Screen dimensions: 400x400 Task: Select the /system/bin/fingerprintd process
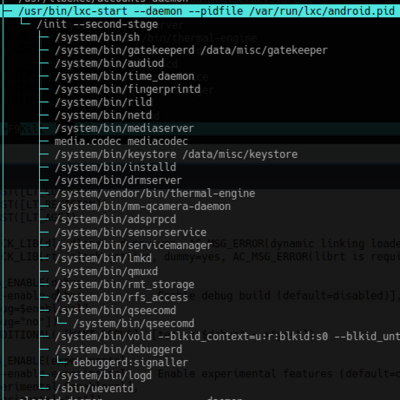pyautogui.click(x=128, y=89)
